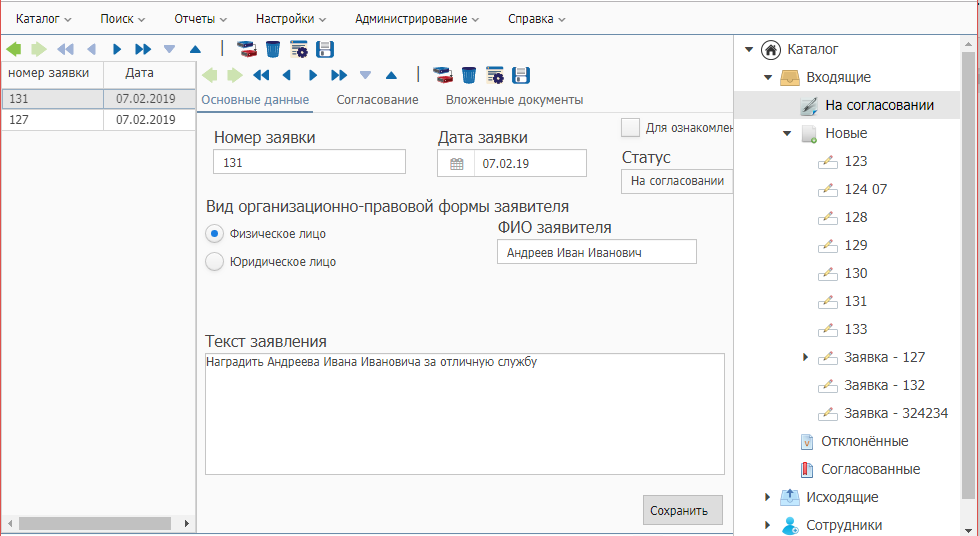This screenshot has width=980, height=536.
Task: Switch to Вложенные документы tab
Action: [514, 100]
